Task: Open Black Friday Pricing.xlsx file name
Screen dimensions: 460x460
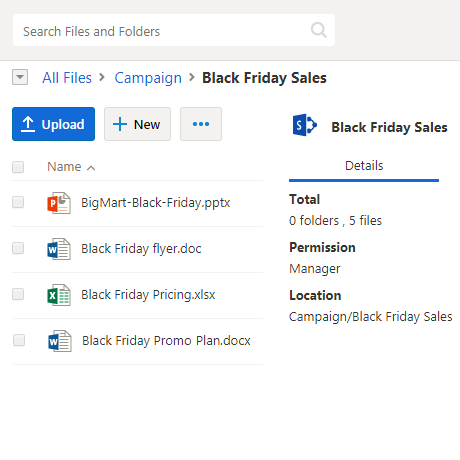Action: point(148,295)
